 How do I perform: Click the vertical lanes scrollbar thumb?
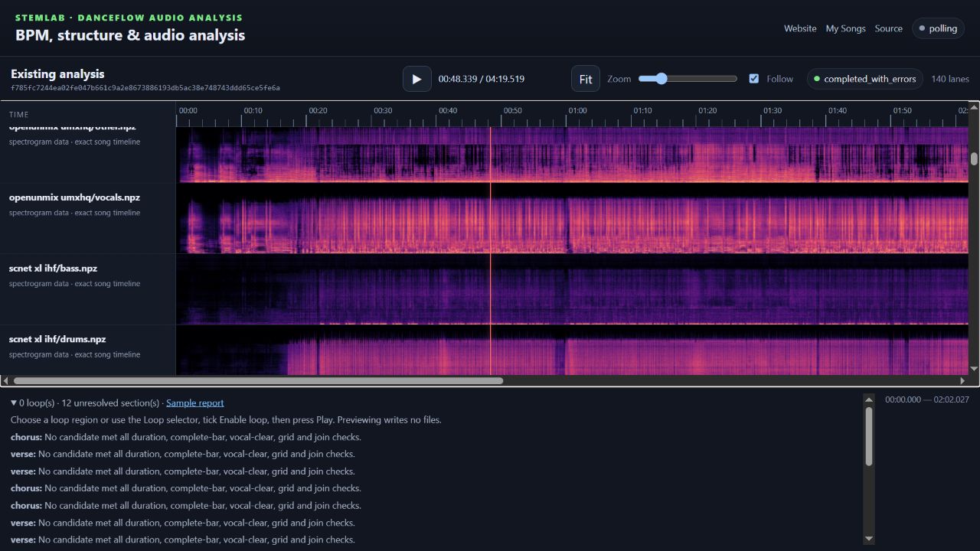(x=974, y=158)
